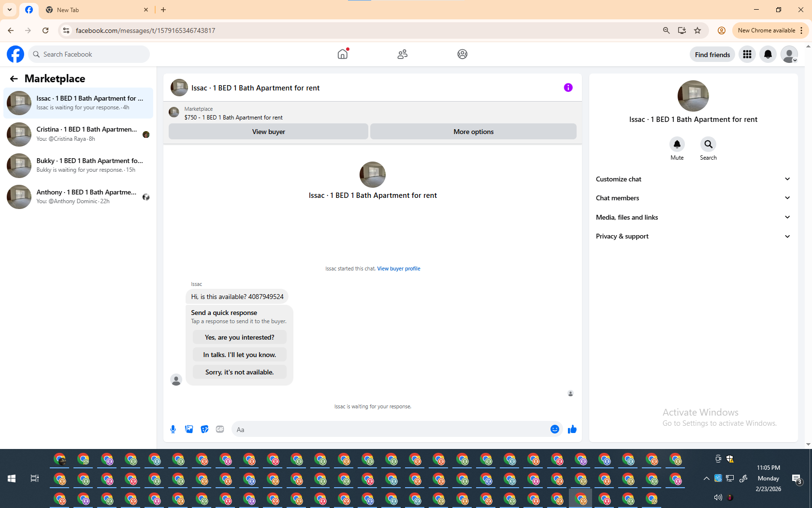Expand Customize chat section

point(693,179)
